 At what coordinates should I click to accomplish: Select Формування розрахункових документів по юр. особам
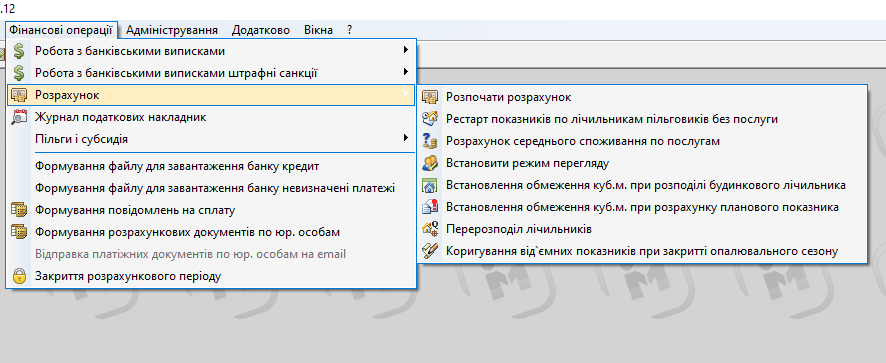point(211,232)
